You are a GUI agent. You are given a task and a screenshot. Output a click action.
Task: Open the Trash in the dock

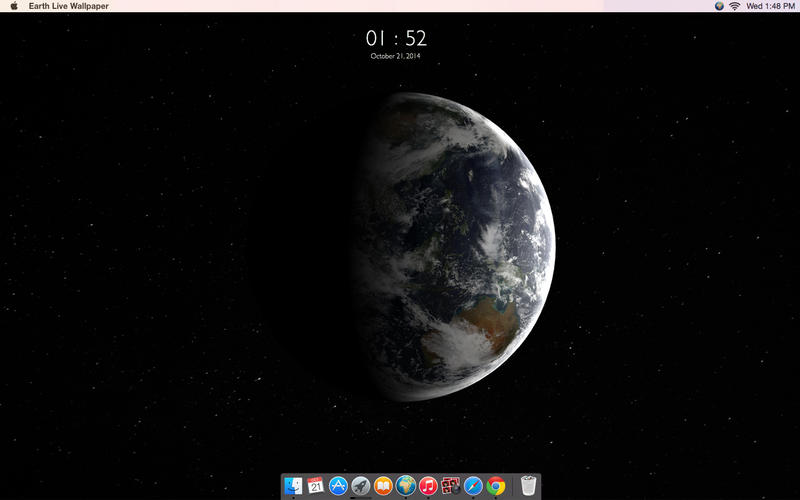click(x=529, y=486)
